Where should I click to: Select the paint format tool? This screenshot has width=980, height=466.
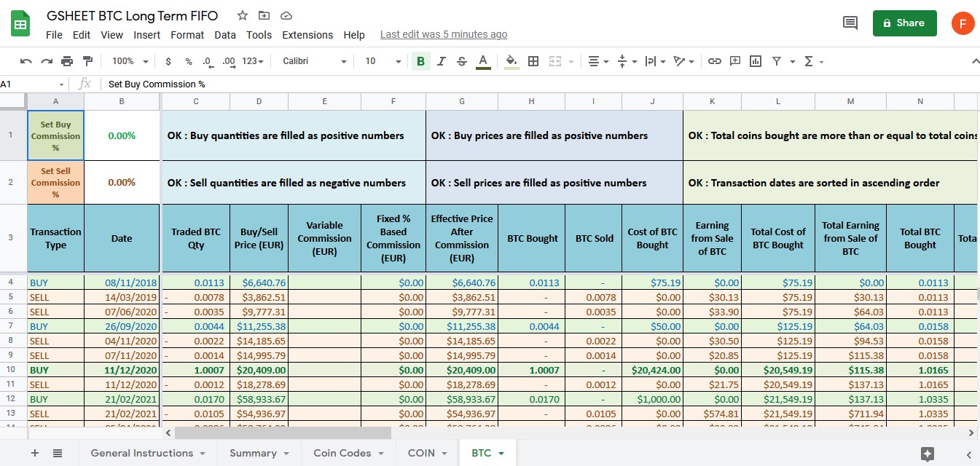coord(88,61)
